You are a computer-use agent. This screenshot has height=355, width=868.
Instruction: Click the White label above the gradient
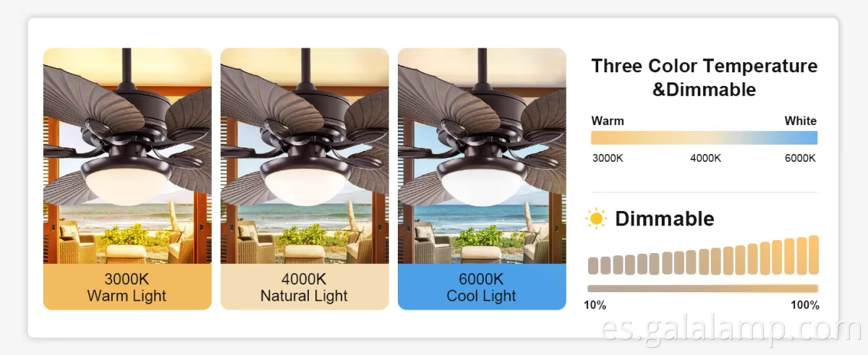[x=800, y=121]
